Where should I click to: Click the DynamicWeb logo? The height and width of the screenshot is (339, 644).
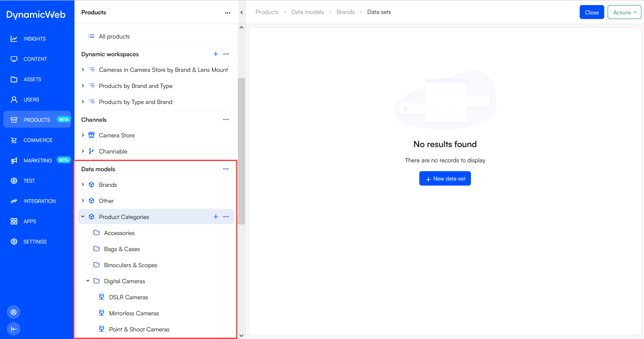tap(36, 15)
